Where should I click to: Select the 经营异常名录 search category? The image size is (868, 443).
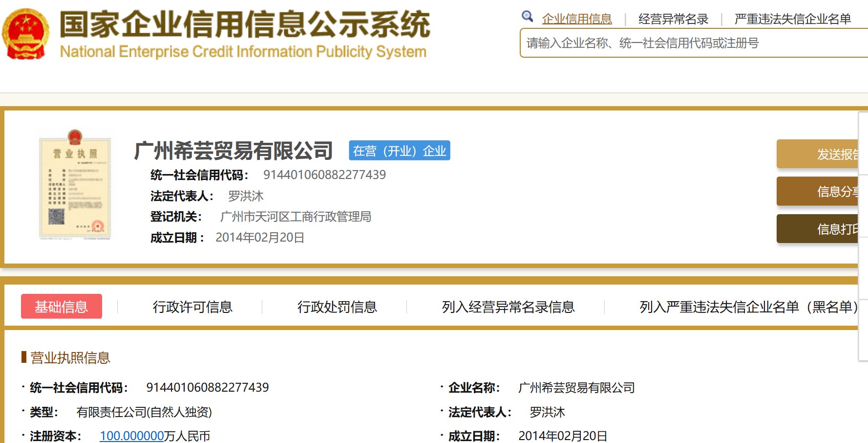(x=673, y=19)
